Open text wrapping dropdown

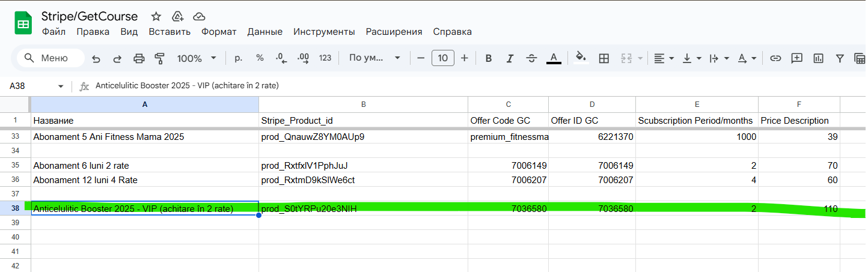point(719,58)
